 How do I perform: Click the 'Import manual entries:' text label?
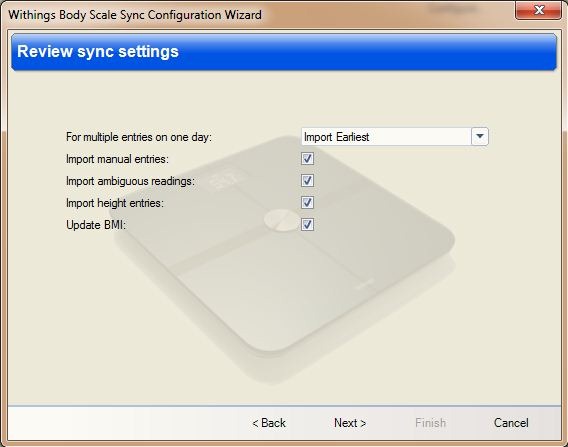click(117, 159)
